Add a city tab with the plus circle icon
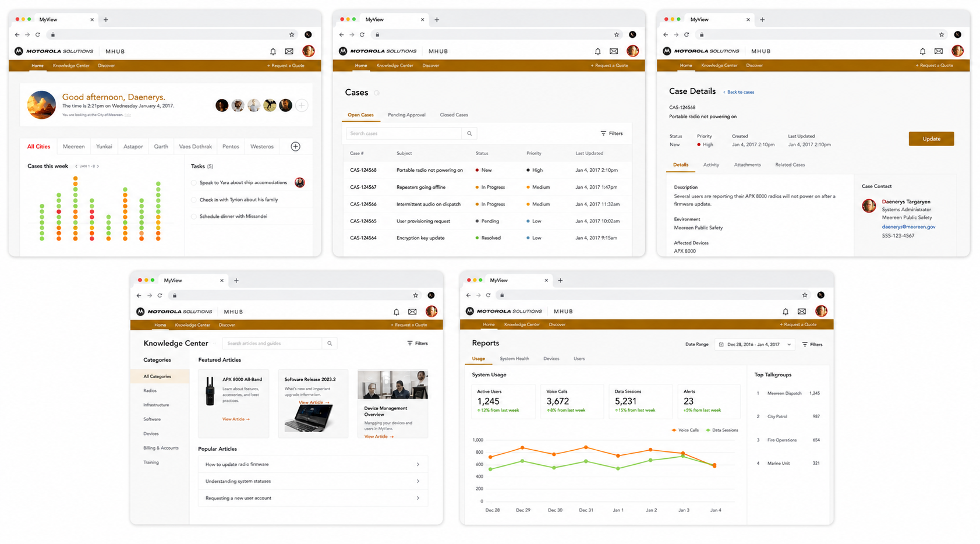 [x=296, y=147]
